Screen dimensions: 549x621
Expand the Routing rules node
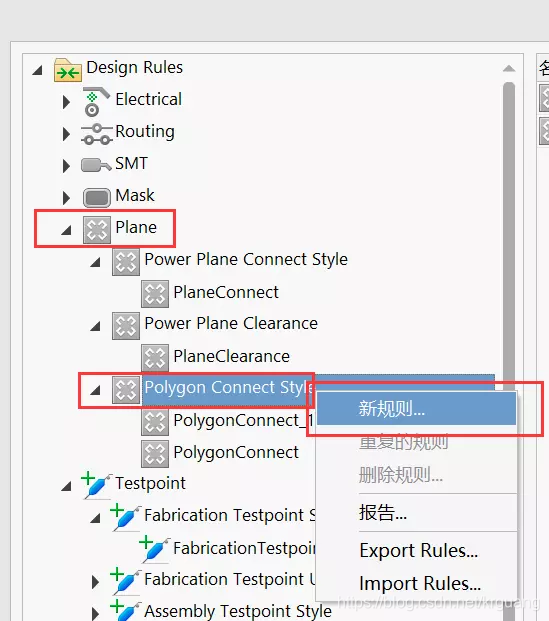tap(66, 134)
